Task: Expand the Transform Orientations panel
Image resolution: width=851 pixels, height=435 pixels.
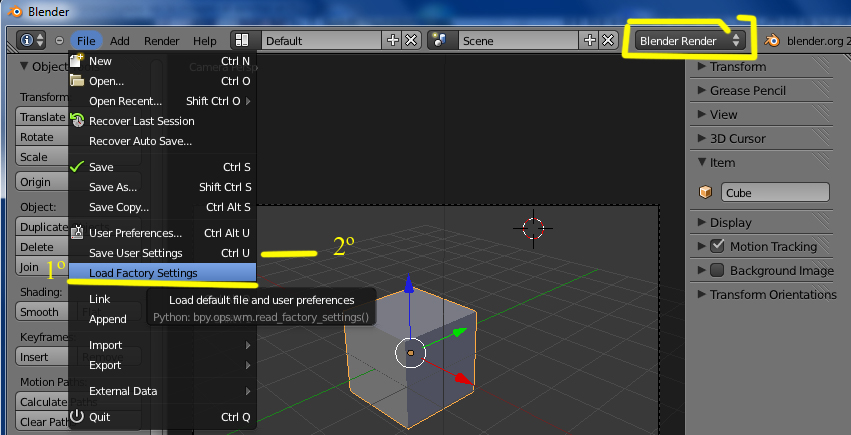Action: 701,295
